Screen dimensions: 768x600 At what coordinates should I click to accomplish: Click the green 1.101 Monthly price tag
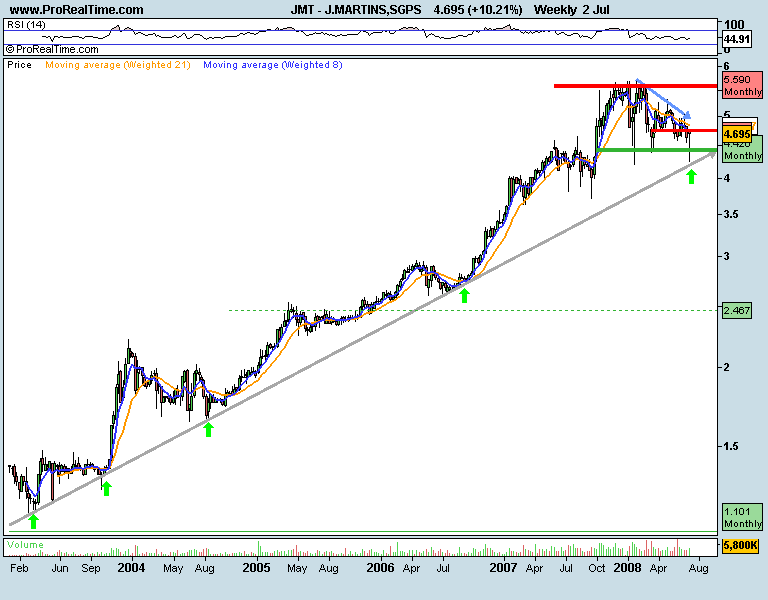pyautogui.click(x=743, y=518)
